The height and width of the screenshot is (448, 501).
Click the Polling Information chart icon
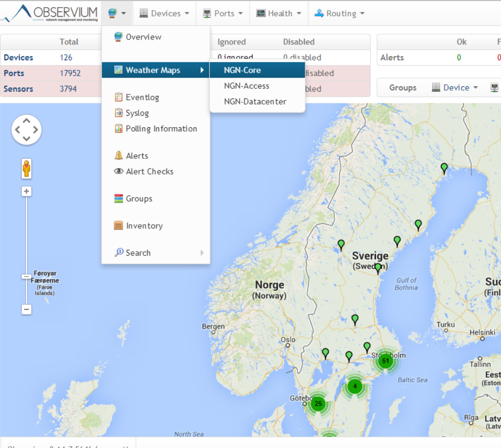coord(119,128)
